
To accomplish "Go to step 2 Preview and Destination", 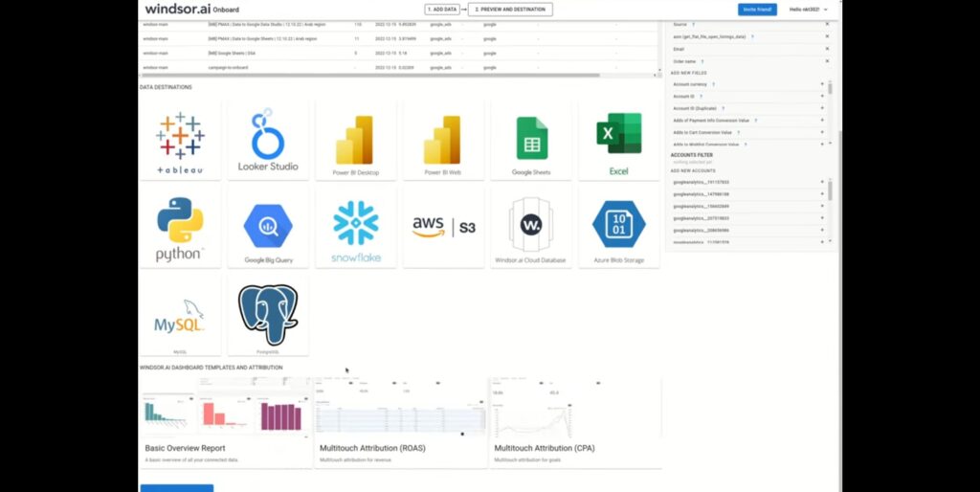I will pyautogui.click(x=510, y=10).
